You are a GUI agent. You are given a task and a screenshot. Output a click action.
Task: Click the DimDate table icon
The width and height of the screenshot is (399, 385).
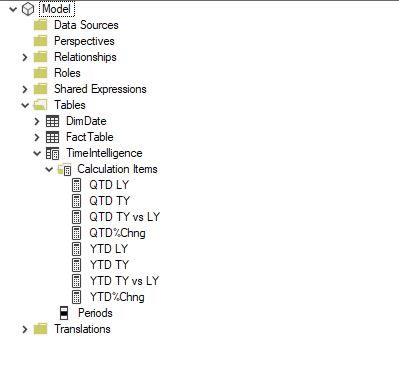[52, 121]
